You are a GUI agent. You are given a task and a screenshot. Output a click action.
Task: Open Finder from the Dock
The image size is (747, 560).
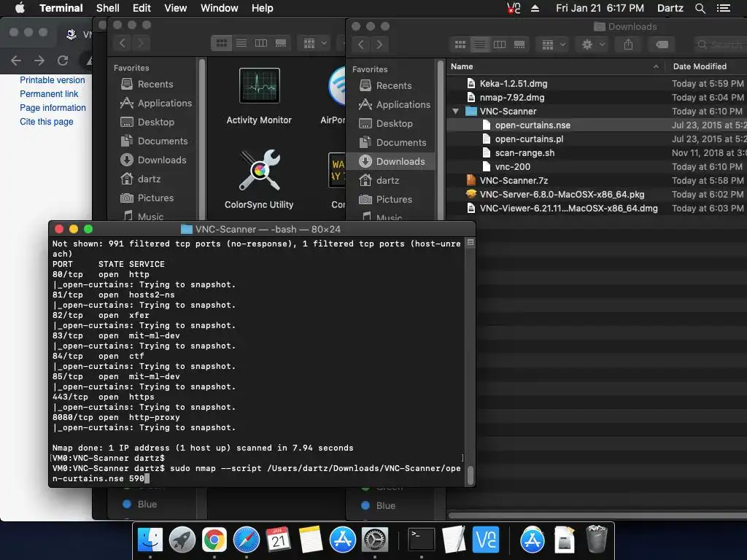[x=150, y=540]
